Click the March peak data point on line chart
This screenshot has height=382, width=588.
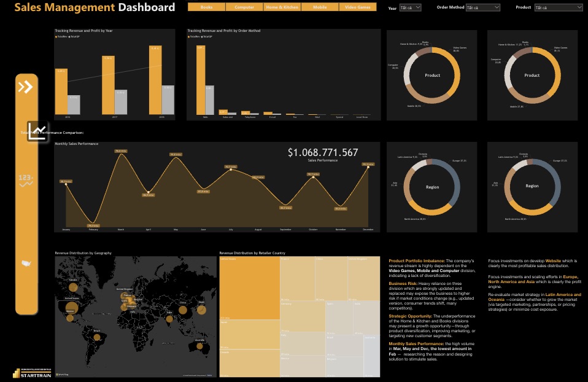click(x=120, y=151)
